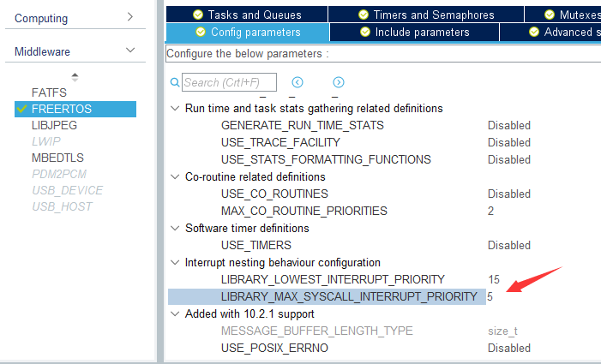Open the Advanced settings tab

coord(550,33)
